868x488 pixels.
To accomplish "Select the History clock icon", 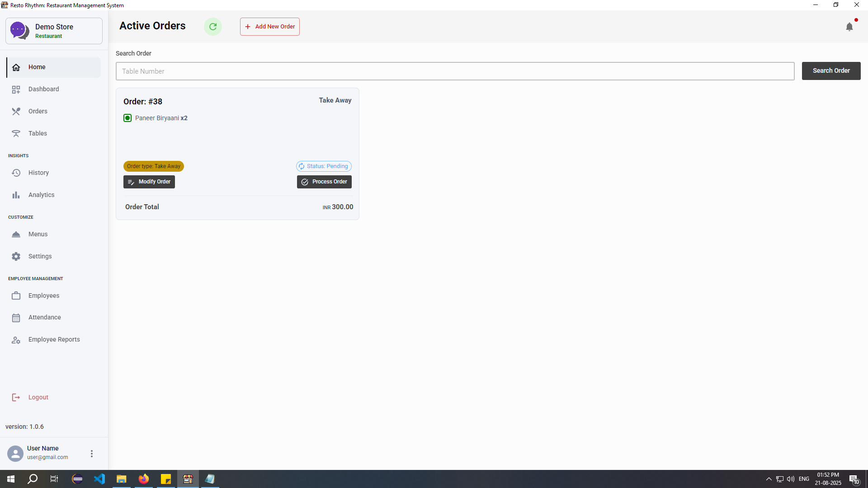I will coord(16,173).
